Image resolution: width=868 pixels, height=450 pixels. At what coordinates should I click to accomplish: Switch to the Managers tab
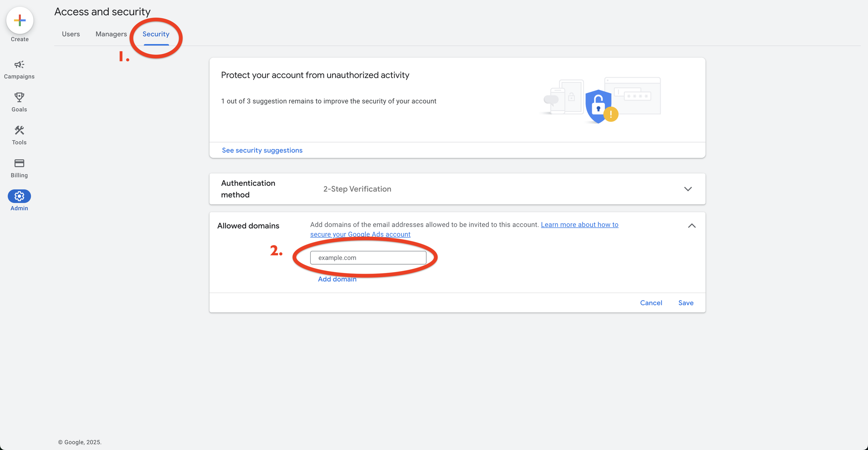[111, 34]
